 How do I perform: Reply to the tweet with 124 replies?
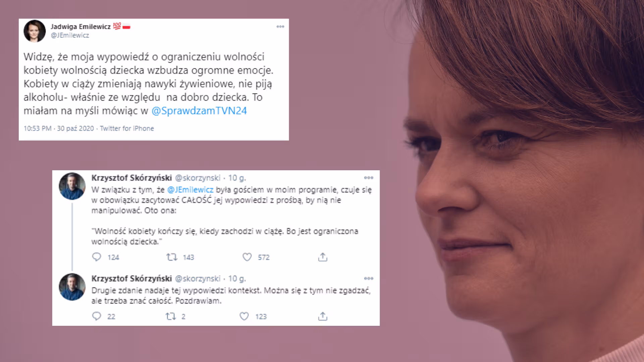(x=97, y=257)
